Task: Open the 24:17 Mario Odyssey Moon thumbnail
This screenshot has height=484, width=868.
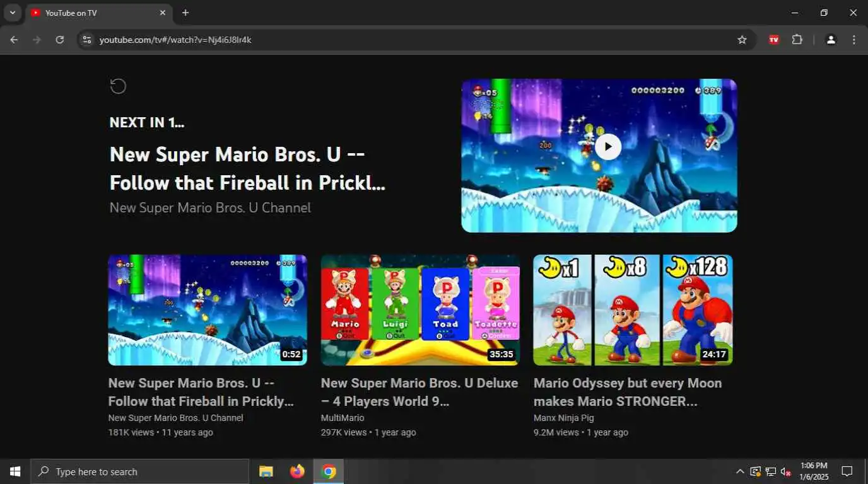Action: [x=633, y=310]
